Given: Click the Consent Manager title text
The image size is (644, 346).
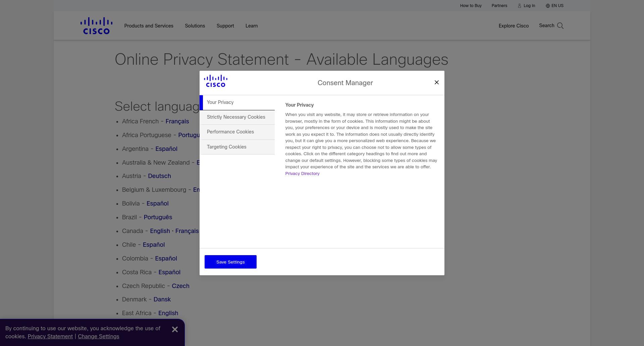Looking at the screenshot, I should [345, 83].
